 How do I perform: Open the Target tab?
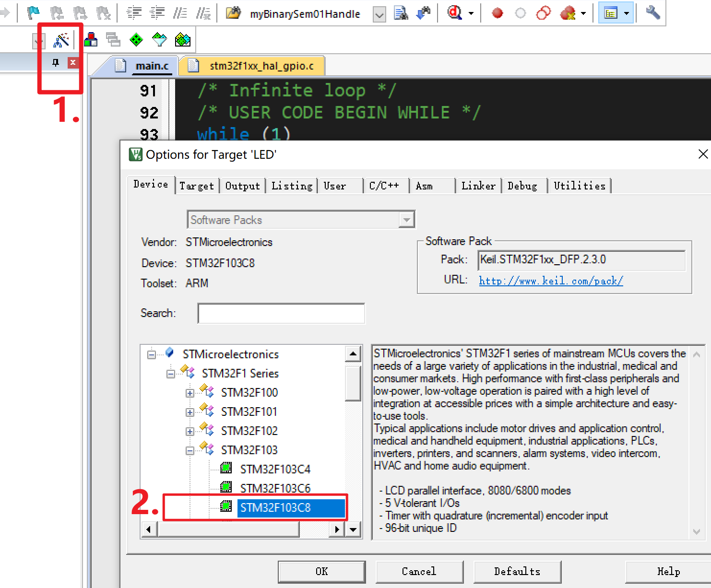click(197, 186)
